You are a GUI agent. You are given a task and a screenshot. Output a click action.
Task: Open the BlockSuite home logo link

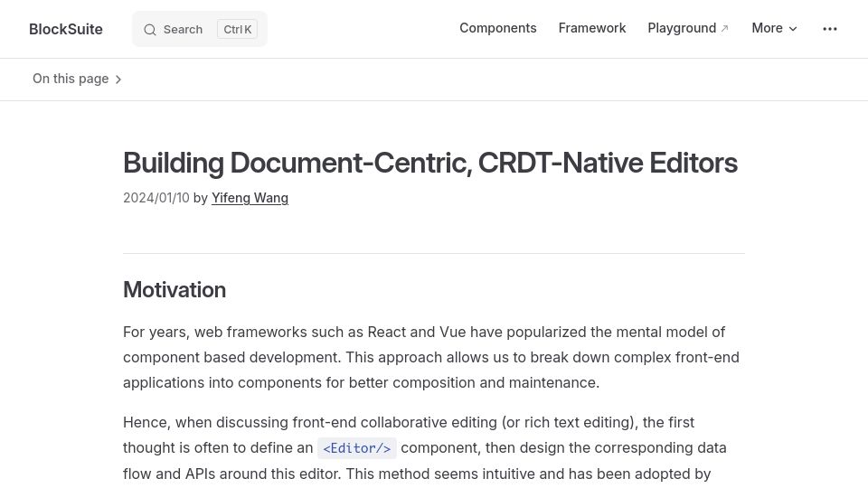pos(65,29)
